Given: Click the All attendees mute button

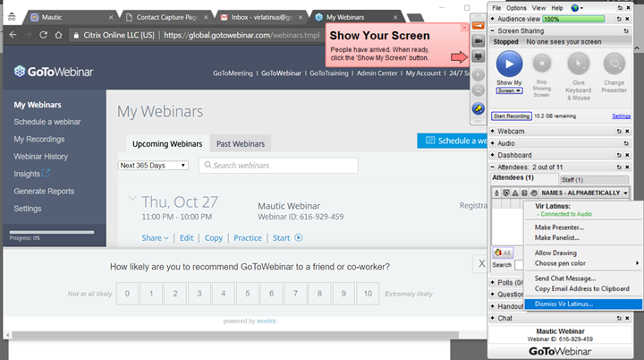Looking at the screenshot, I should (x=502, y=253).
